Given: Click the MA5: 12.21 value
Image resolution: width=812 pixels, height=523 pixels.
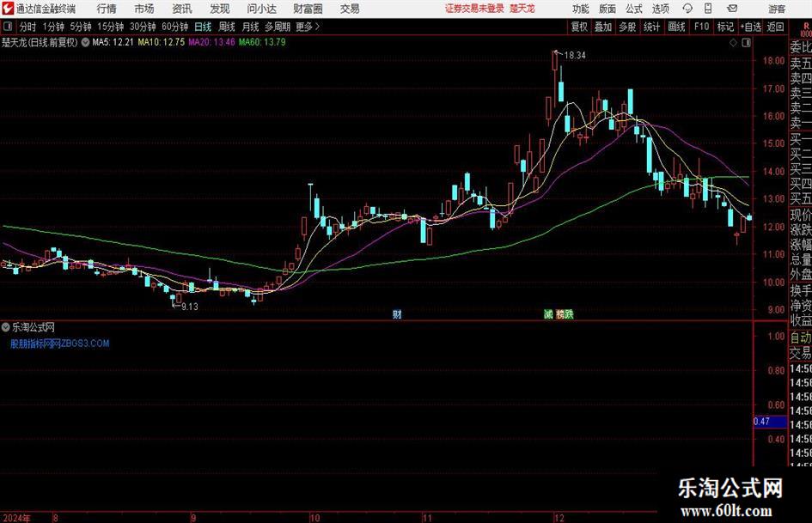Looking at the screenshot, I should tap(113, 42).
